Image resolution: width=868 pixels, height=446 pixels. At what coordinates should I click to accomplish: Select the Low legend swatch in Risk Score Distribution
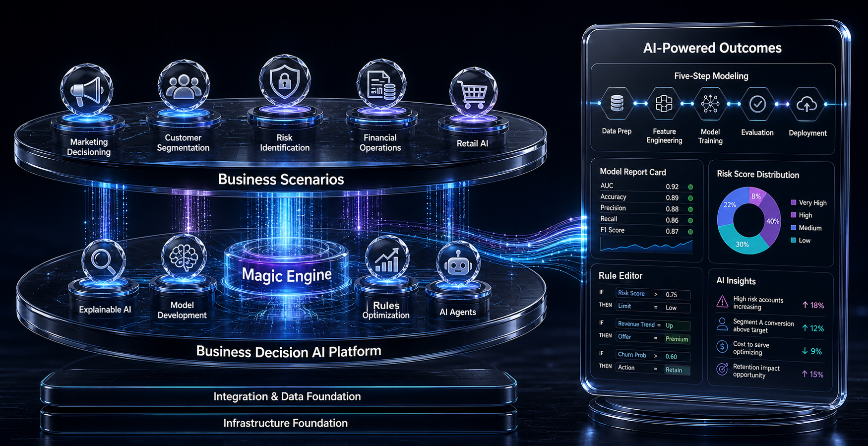(794, 240)
